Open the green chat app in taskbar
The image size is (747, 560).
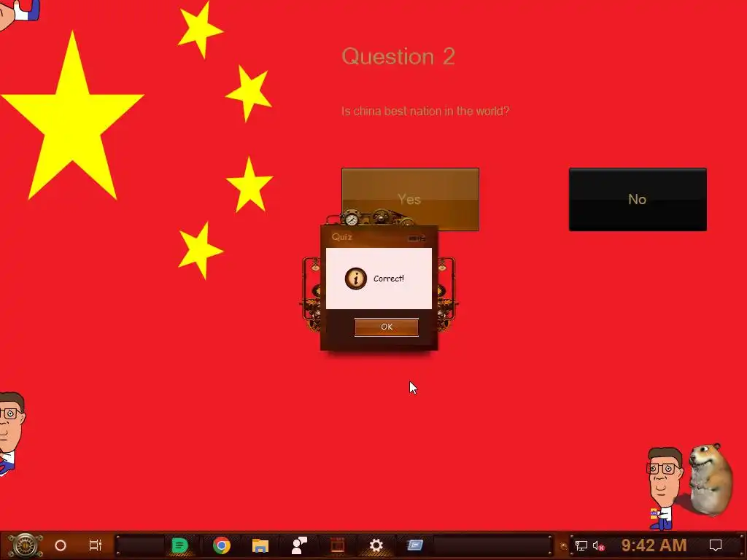[179, 545]
